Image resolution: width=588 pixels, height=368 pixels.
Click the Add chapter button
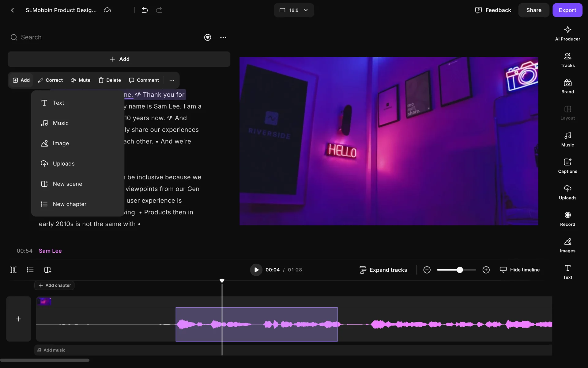(55, 285)
